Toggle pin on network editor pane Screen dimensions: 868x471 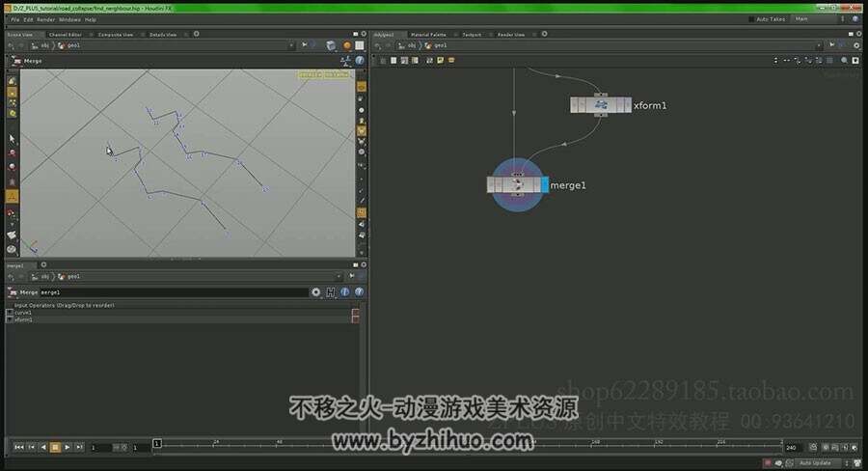tap(831, 45)
